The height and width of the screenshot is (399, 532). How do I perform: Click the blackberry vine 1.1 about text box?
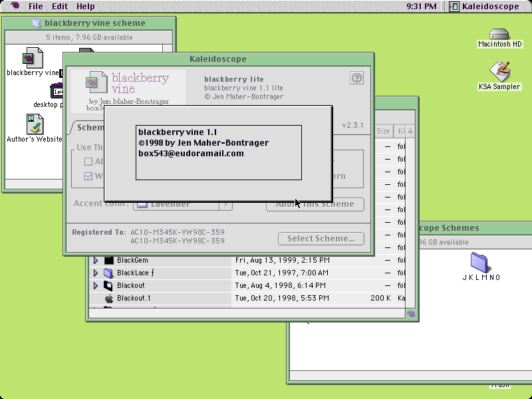click(219, 153)
